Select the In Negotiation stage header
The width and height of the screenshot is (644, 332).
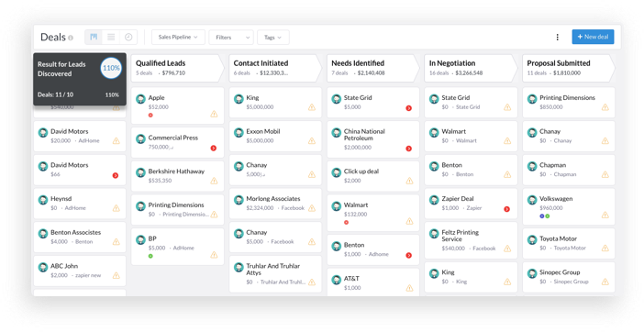pyautogui.click(x=471, y=68)
